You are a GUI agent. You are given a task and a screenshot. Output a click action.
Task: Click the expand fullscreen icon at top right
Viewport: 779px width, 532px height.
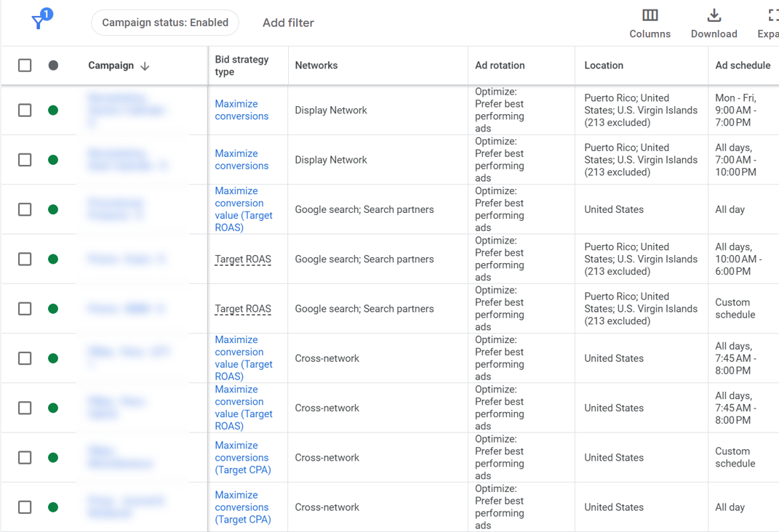tap(772, 16)
